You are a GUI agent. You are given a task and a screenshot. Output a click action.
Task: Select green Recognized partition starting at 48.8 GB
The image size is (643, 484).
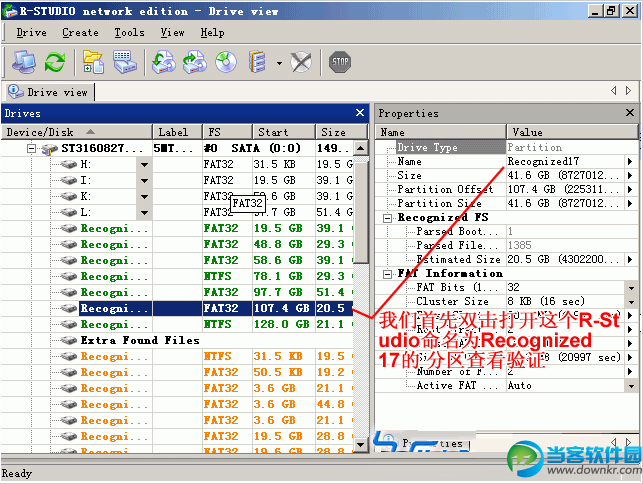[177, 244]
